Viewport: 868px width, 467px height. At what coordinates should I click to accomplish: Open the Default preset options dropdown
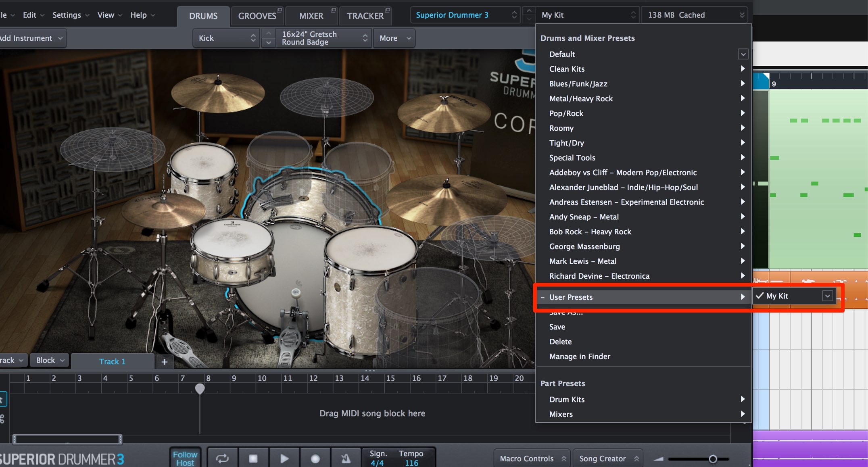point(743,54)
